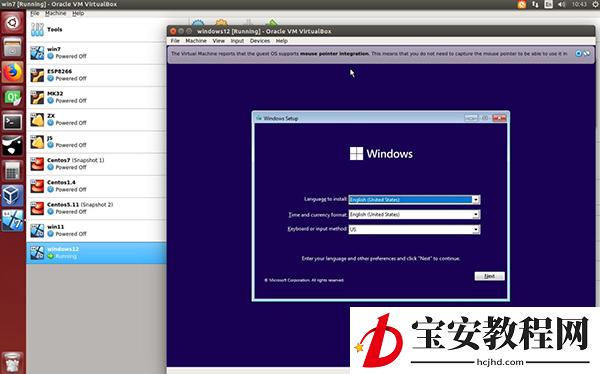600x374 pixels.
Task: Click the VirtualBox cube dock icon
Action: click(13, 196)
